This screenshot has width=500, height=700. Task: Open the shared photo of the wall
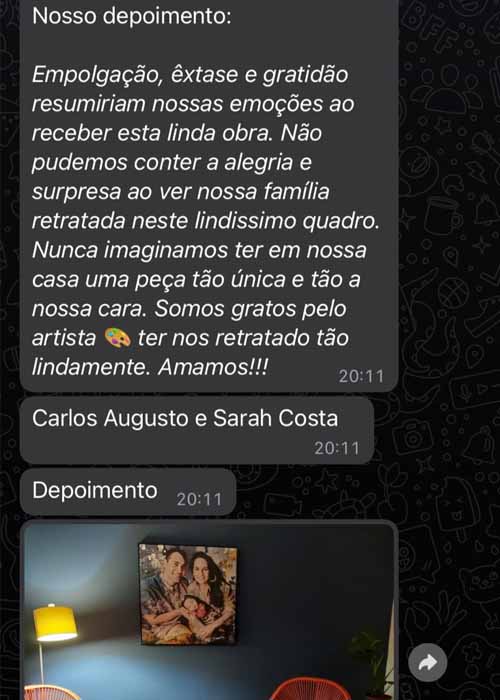pyautogui.click(x=209, y=610)
